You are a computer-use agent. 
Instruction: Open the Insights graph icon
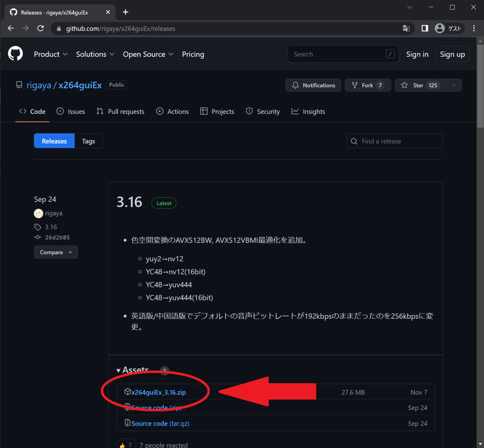coord(295,111)
